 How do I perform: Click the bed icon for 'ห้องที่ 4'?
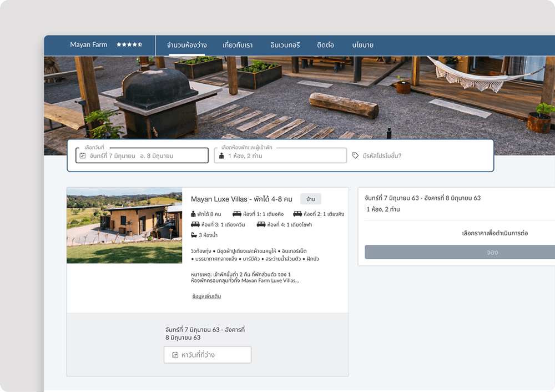pyautogui.click(x=261, y=225)
